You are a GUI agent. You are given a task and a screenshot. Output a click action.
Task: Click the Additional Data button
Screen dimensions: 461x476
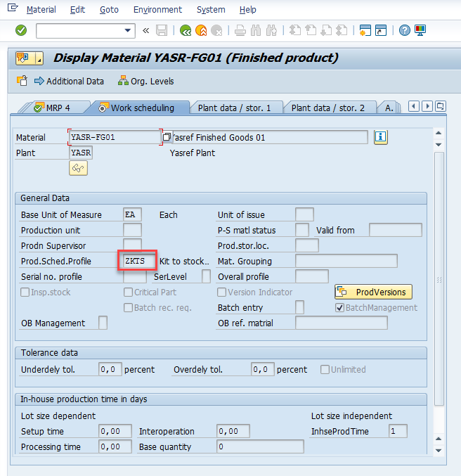(x=69, y=82)
